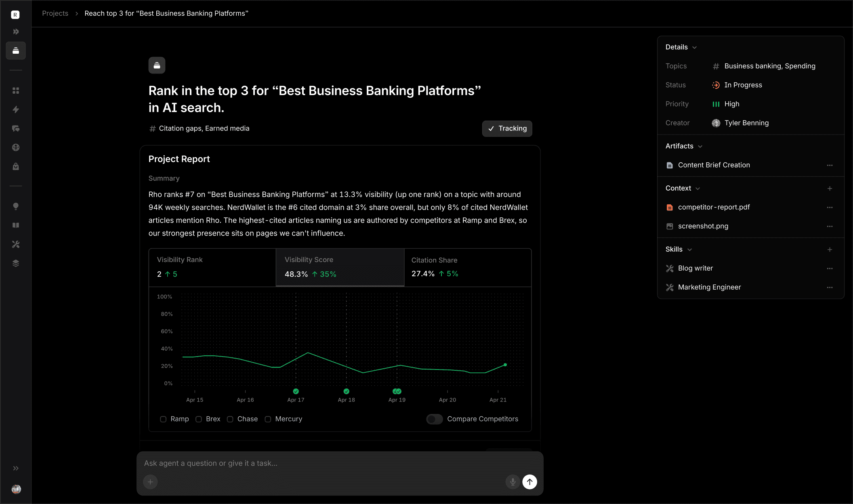853x504 pixels.
Task: Open the layers stack sidebar icon
Action: click(x=16, y=263)
